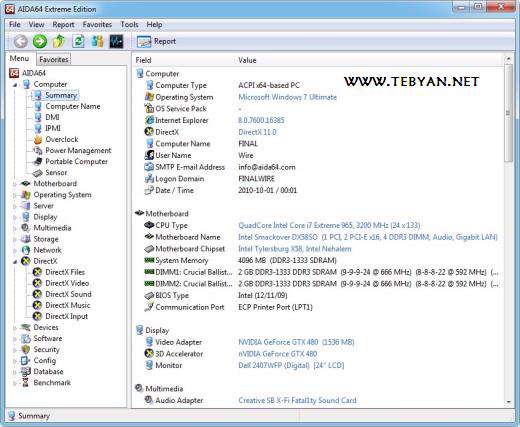Expand the Software tree node
The height and width of the screenshot is (427, 520).
pos(15,339)
